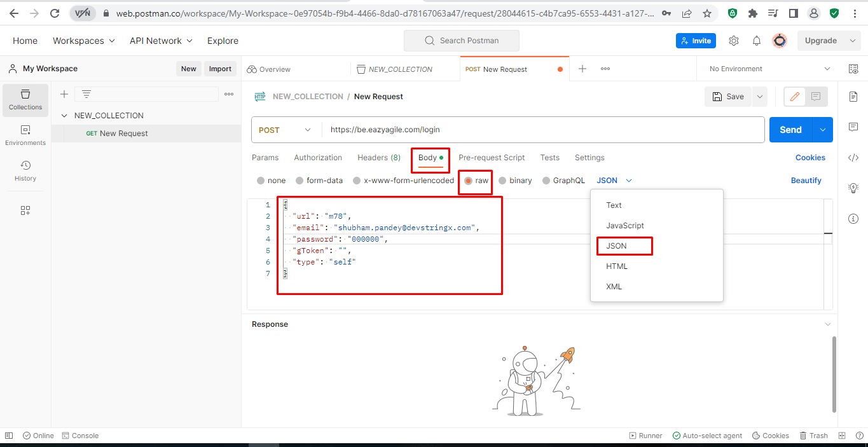
Task: Open the Send button options arrow
Action: click(823, 130)
